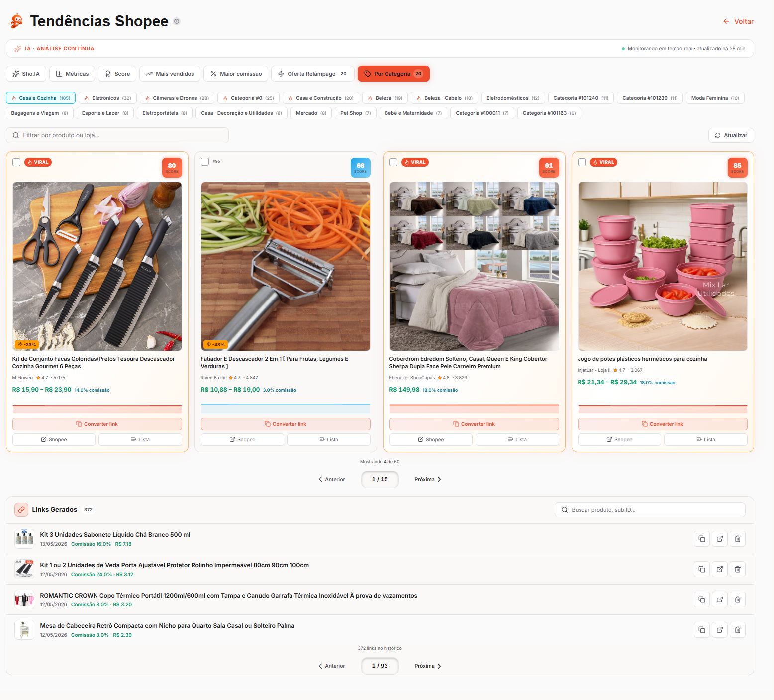Convert link for Coberdrom Edredom product
The height and width of the screenshot is (700, 774).
pos(474,424)
